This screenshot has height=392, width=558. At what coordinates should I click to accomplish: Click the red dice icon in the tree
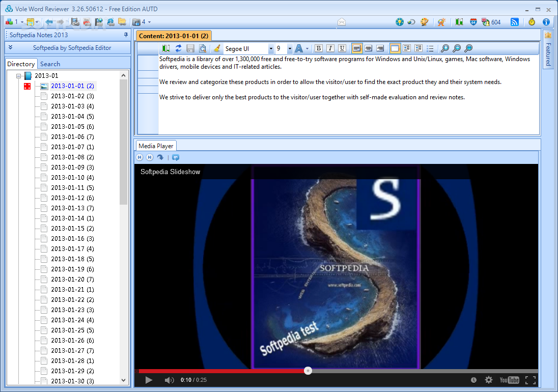point(27,86)
